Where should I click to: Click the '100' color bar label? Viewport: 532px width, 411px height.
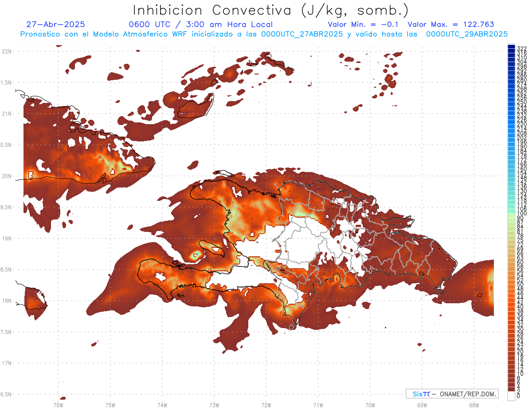point(521,214)
